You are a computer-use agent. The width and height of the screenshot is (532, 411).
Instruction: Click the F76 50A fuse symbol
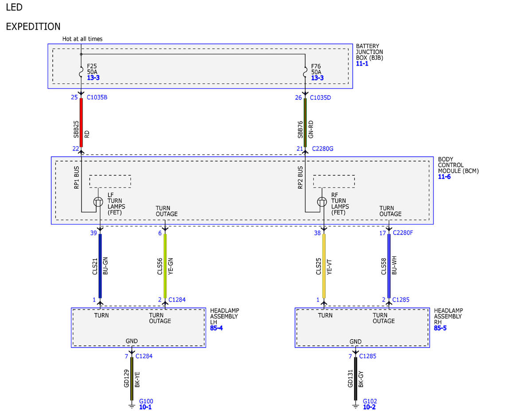(x=305, y=70)
